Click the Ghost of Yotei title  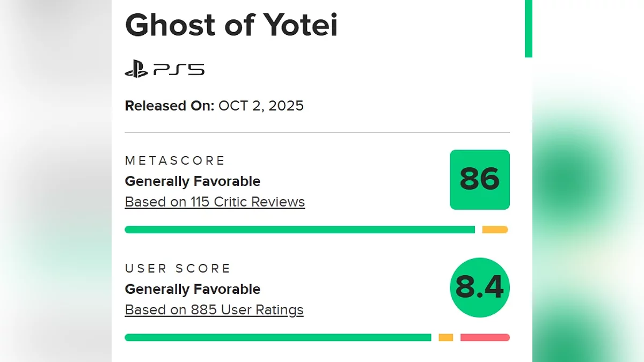[x=231, y=25]
